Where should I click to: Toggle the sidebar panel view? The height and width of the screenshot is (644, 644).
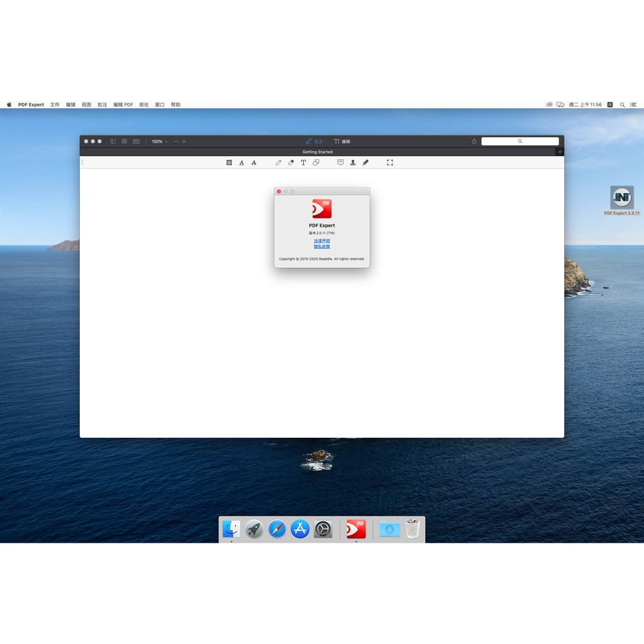[113, 142]
